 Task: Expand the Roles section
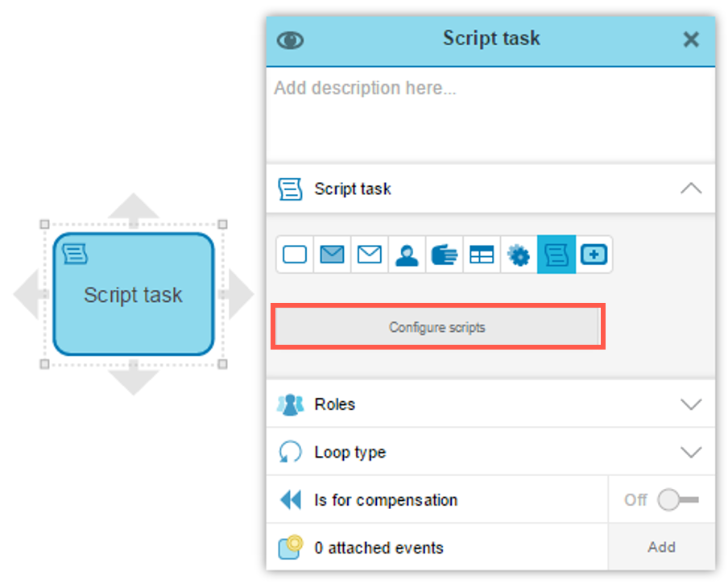pyautogui.click(x=691, y=404)
